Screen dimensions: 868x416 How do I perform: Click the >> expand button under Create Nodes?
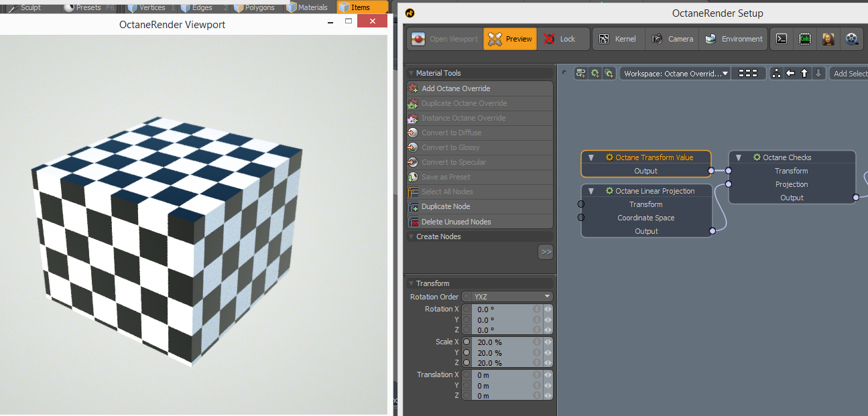click(x=546, y=252)
